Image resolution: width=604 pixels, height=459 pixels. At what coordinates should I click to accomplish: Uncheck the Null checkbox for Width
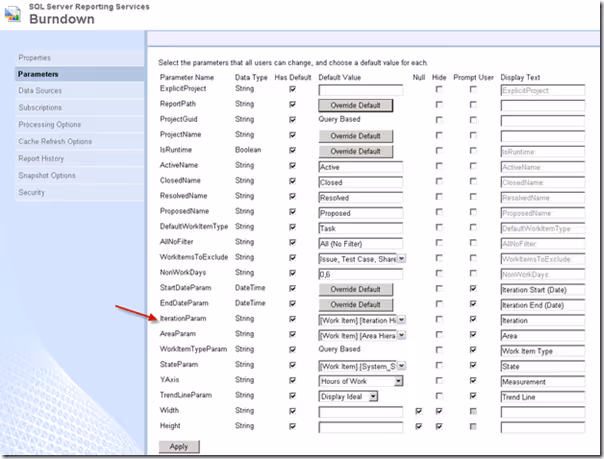418,411
